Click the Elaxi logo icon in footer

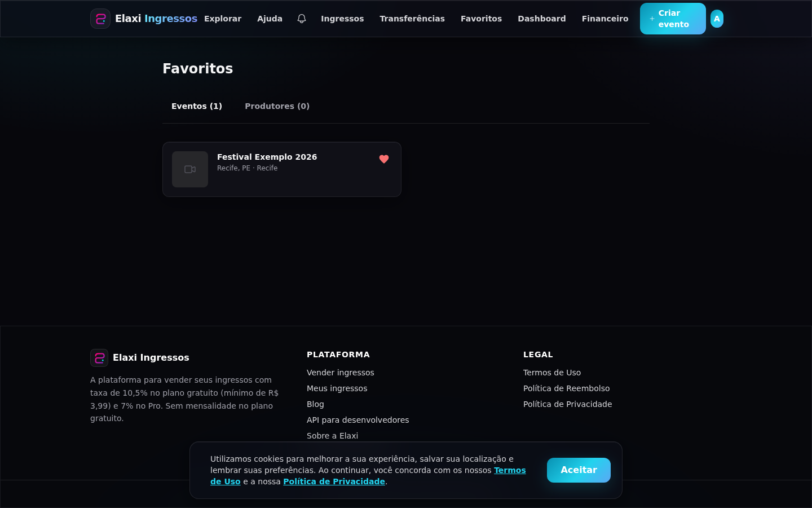(99, 358)
